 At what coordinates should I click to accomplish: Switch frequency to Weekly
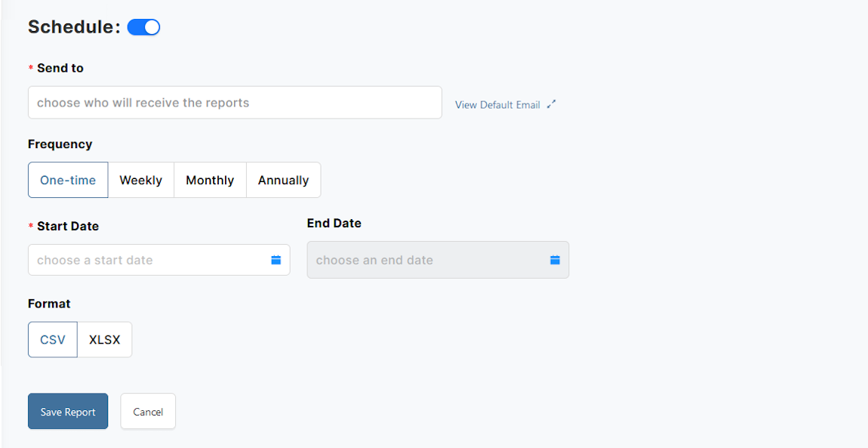140,180
